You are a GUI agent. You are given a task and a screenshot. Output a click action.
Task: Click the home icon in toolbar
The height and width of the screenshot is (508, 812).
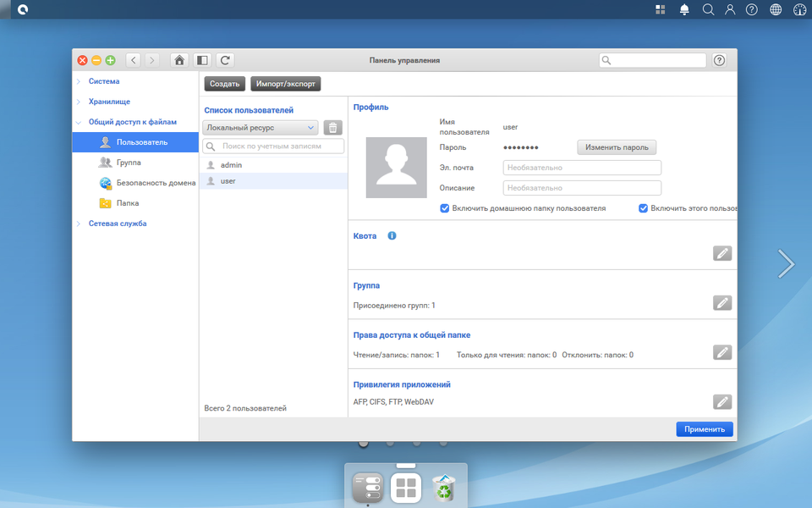click(x=179, y=60)
